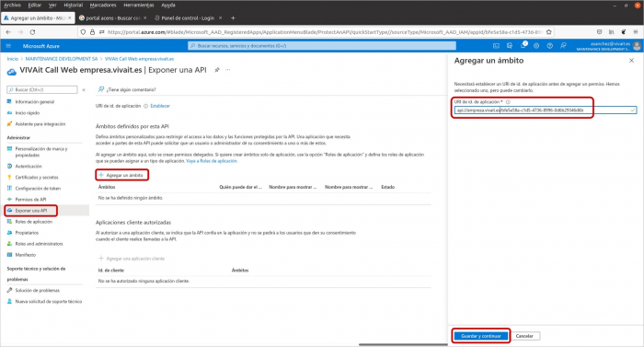Viewport: 644px width, 347px height.
Task: Open Roles de aplicación in sidebar
Action: point(34,222)
